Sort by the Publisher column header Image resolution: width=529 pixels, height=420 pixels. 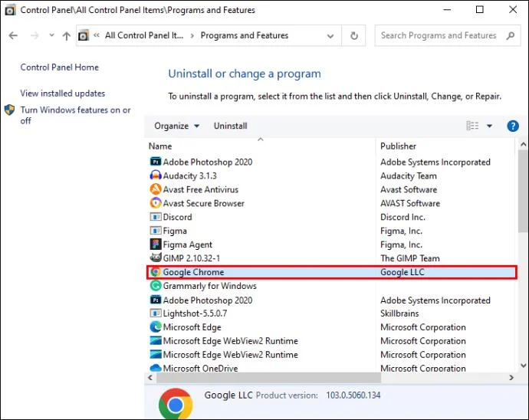(x=398, y=146)
